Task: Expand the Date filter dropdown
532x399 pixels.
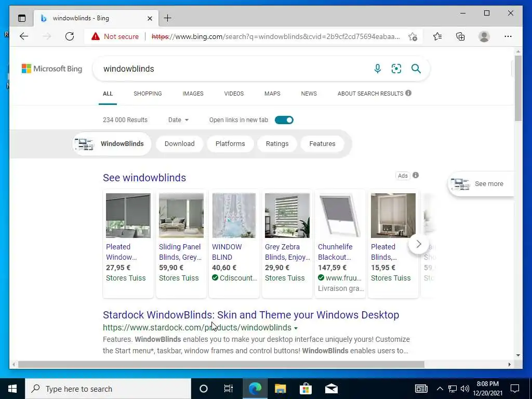Action: point(179,120)
